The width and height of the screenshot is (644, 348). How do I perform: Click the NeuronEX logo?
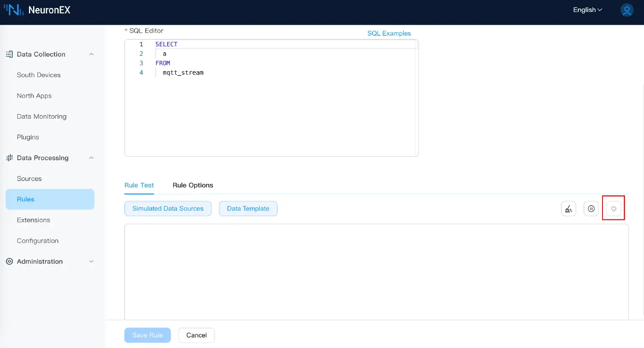point(37,10)
